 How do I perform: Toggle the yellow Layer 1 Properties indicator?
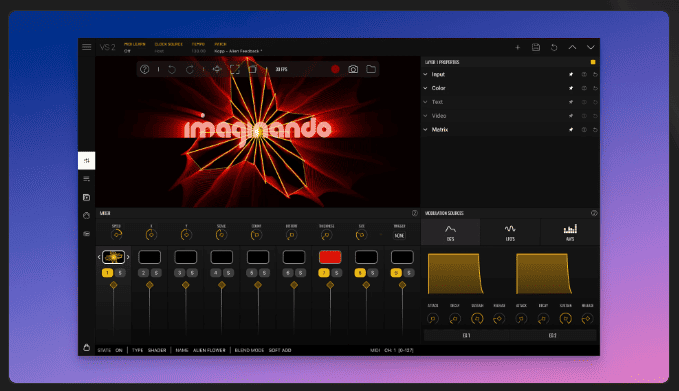593,62
